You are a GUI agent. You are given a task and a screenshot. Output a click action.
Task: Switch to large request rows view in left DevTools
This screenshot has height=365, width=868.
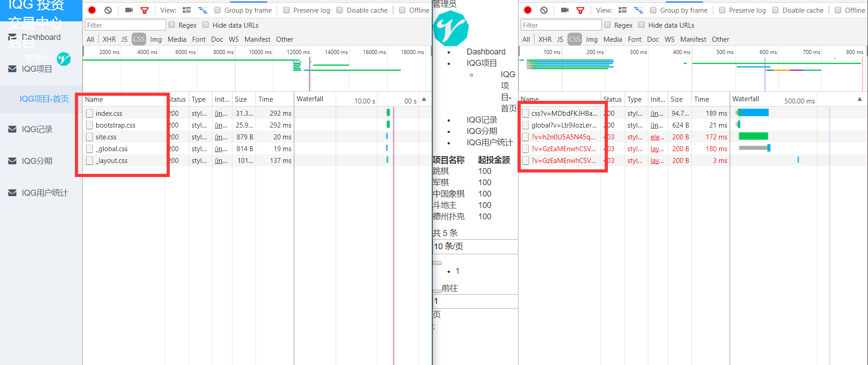(x=187, y=10)
